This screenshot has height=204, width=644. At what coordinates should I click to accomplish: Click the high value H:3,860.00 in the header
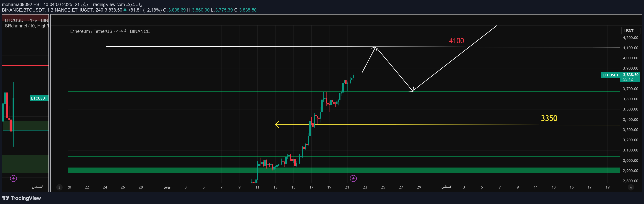198,10
